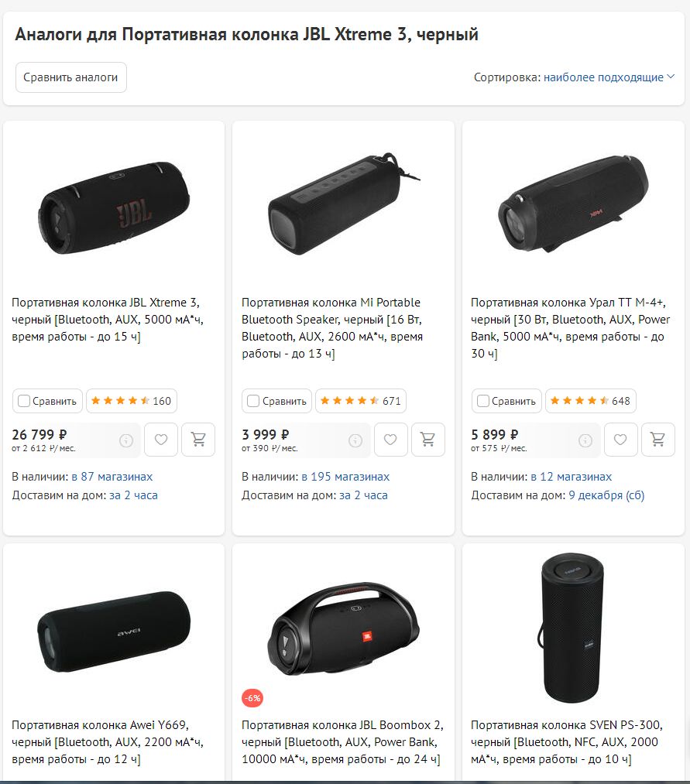Open delivery date link 9 декабря (сб)
The height and width of the screenshot is (784, 690).
point(606,495)
